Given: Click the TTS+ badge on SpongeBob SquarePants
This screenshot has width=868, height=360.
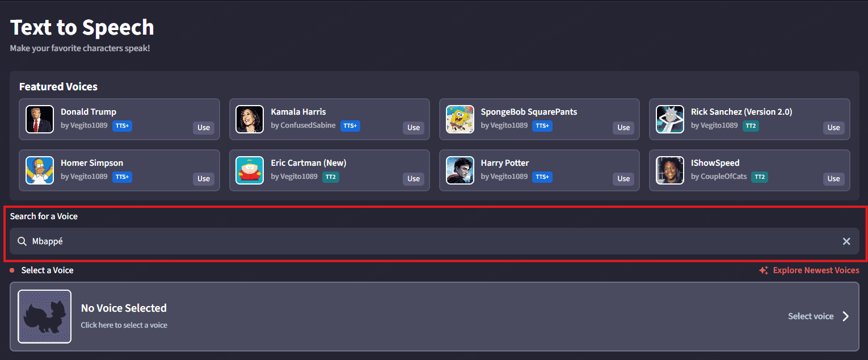Looking at the screenshot, I should [542, 125].
